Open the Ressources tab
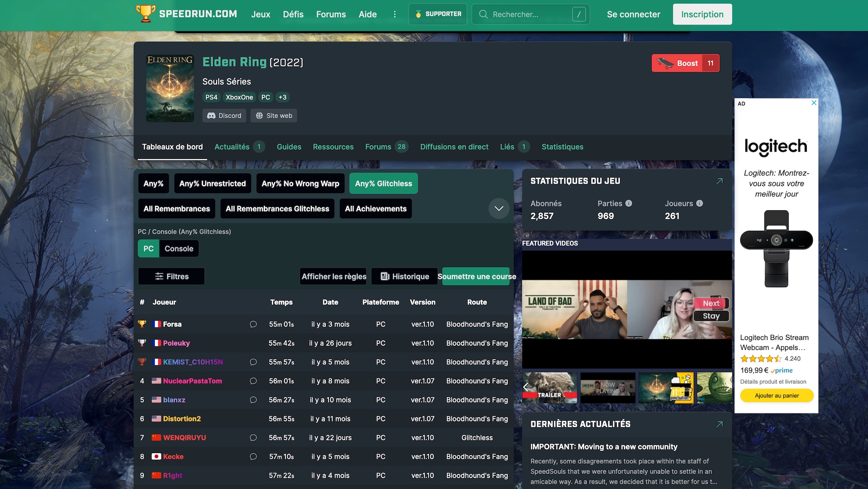The image size is (868, 489). pos(333,147)
